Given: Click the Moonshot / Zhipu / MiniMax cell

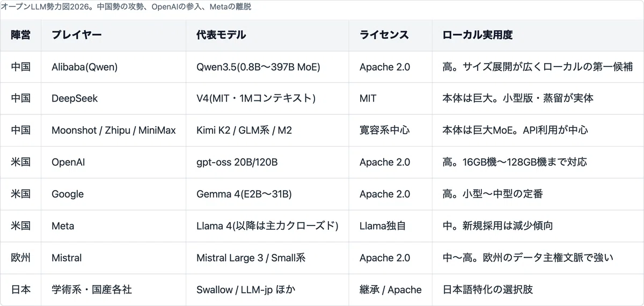Looking at the screenshot, I should [114, 130].
